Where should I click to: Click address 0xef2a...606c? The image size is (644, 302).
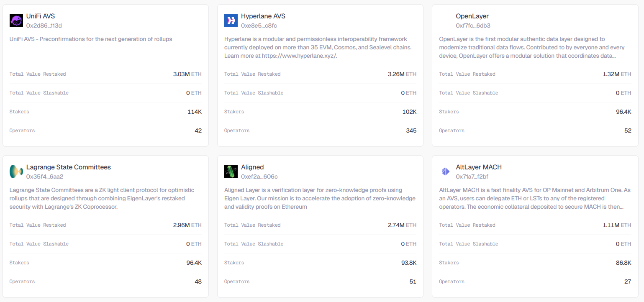coord(259,177)
